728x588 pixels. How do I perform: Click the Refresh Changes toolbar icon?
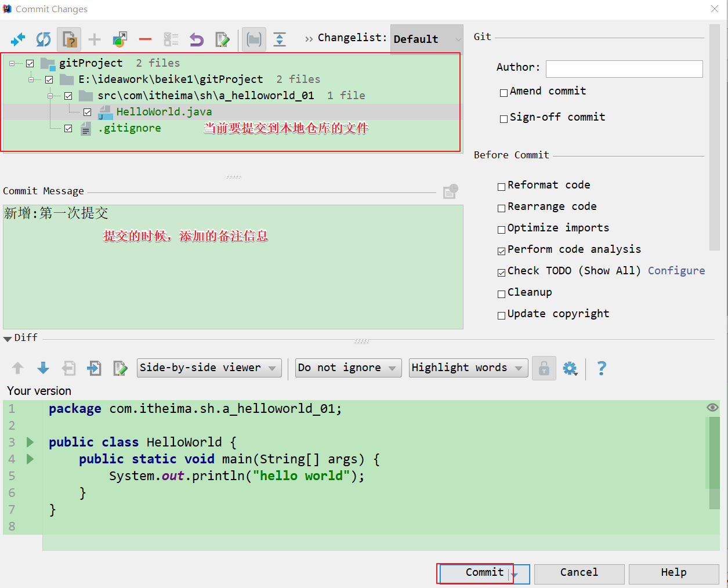(44, 39)
